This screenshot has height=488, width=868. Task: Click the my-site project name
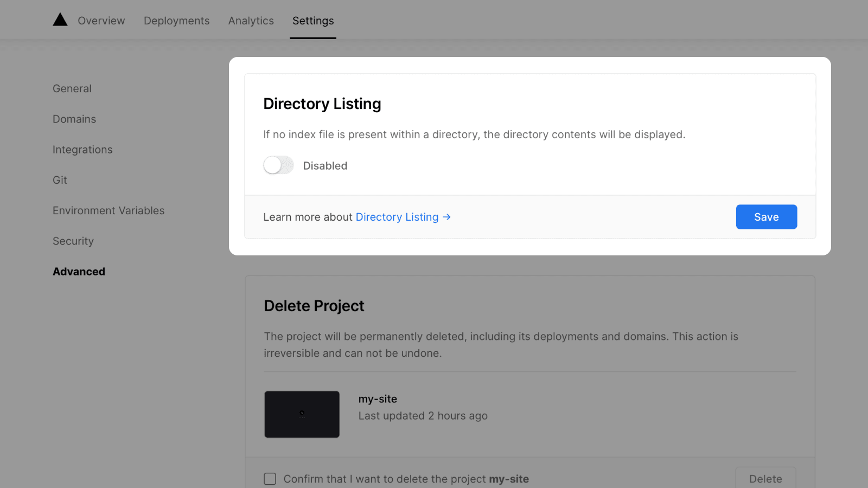pyautogui.click(x=378, y=399)
